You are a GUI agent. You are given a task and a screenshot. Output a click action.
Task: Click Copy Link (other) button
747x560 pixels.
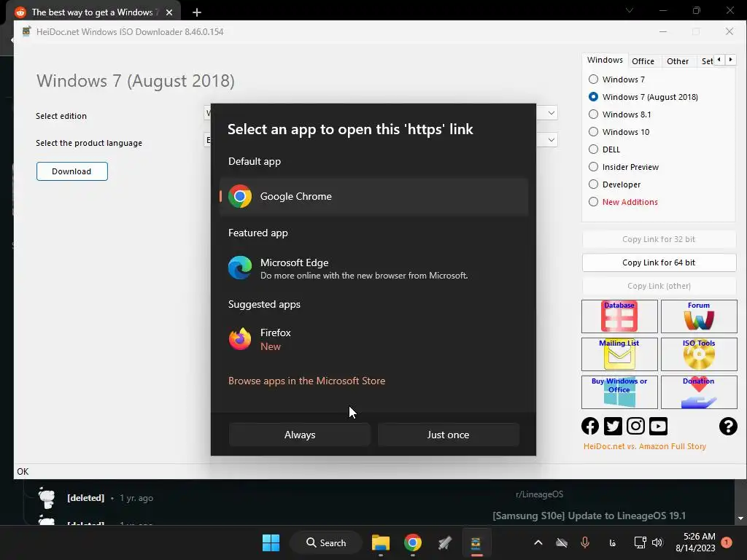tap(659, 286)
